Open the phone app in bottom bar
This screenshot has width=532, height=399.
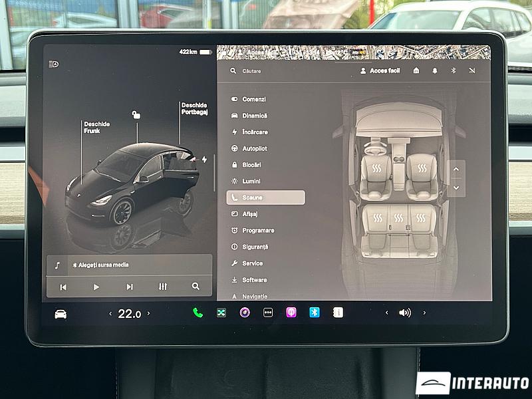[198, 313]
